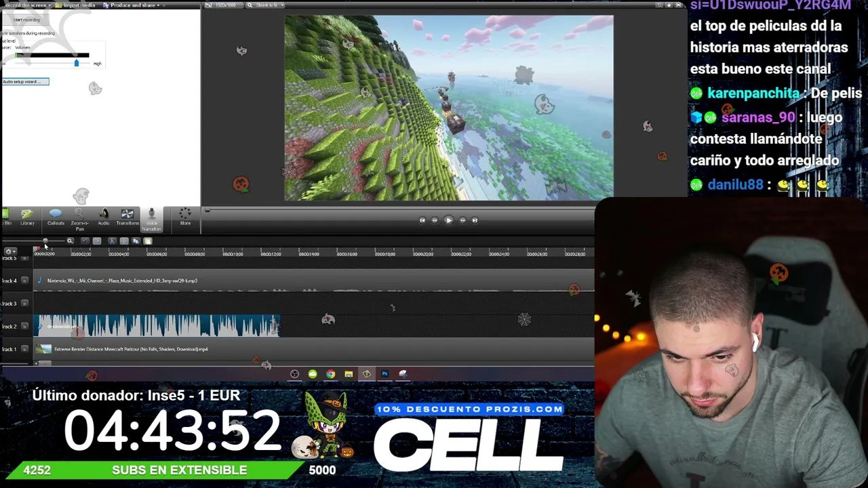Select the Extreme Render Distance Minecraft Parkour clip

[x=315, y=349]
